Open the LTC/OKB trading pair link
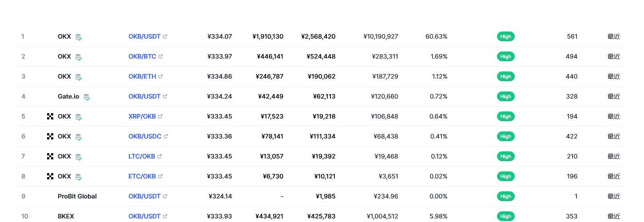The image size is (644, 222). [x=142, y=156]
